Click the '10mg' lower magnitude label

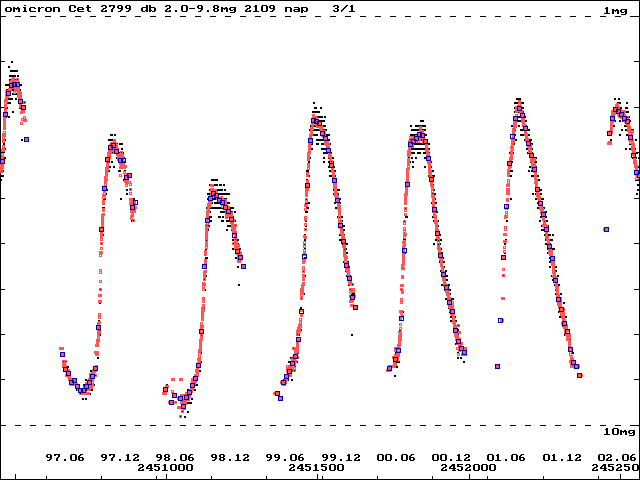(x=619, y=432)
